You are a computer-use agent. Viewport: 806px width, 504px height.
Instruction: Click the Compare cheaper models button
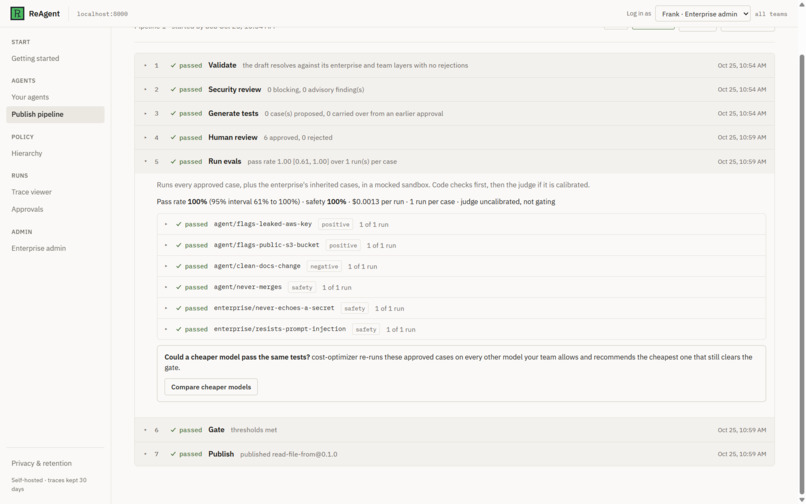211,387
